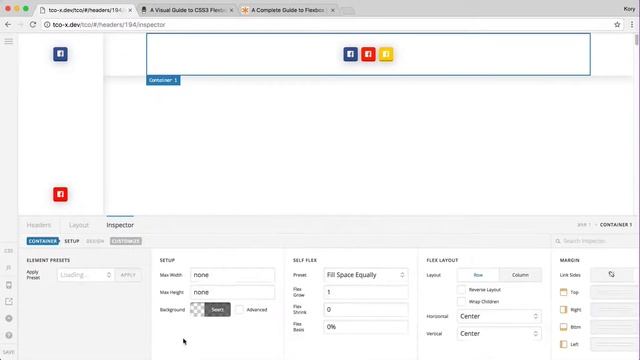The height and width of the screenshot is (360, 640).
Task: Click the device preview icon in the left sidebar
Action: [9, 285]
